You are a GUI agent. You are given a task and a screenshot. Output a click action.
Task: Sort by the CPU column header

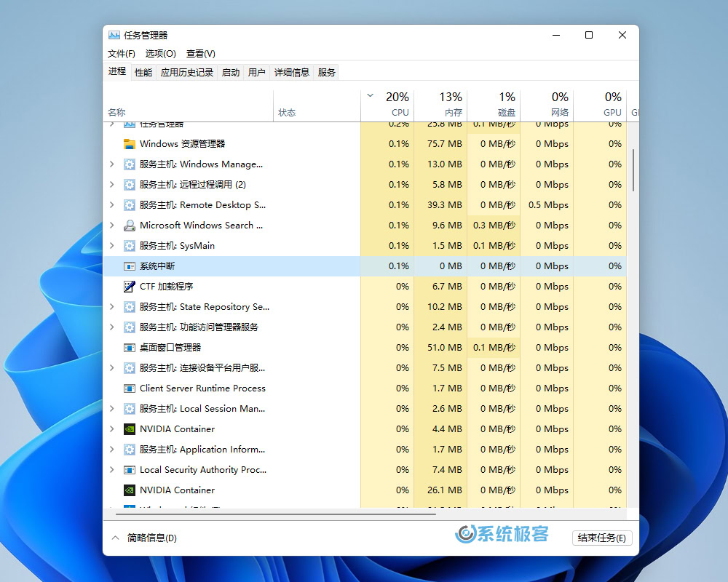click(x=387, y=105)
